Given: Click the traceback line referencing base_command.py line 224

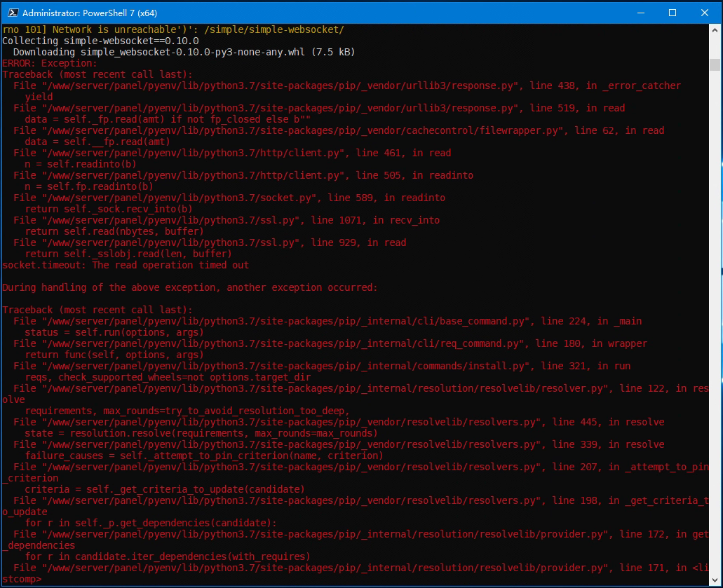Looking at the screenshot, I should [327, 321].
